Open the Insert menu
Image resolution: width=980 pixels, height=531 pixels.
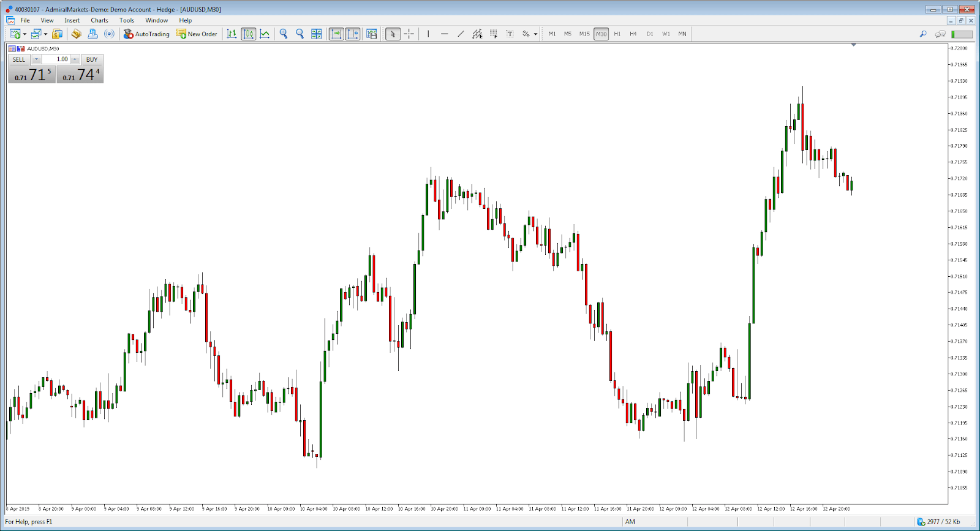tap(72, 20)
